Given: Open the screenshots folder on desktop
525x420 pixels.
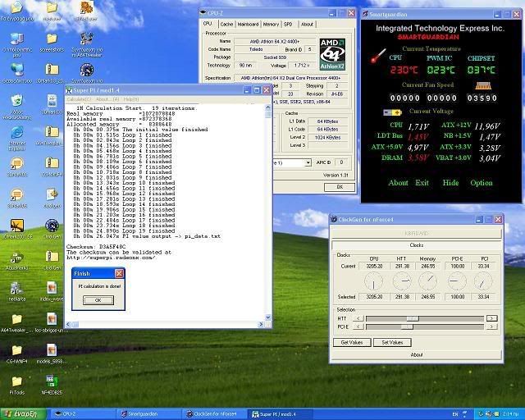Looking at the screenshot, I should (x=52, y=39).
